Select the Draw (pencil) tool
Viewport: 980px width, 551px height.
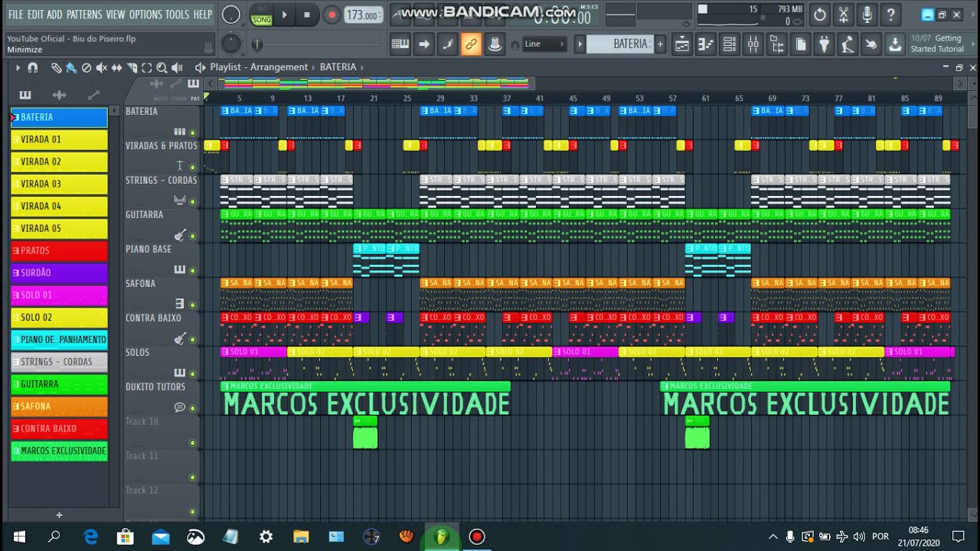(57, 67)
